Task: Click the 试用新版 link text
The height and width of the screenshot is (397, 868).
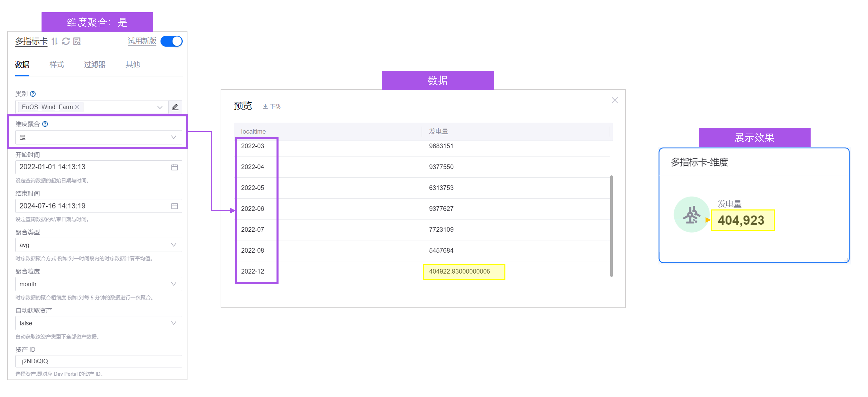Action: coord(142,41)
